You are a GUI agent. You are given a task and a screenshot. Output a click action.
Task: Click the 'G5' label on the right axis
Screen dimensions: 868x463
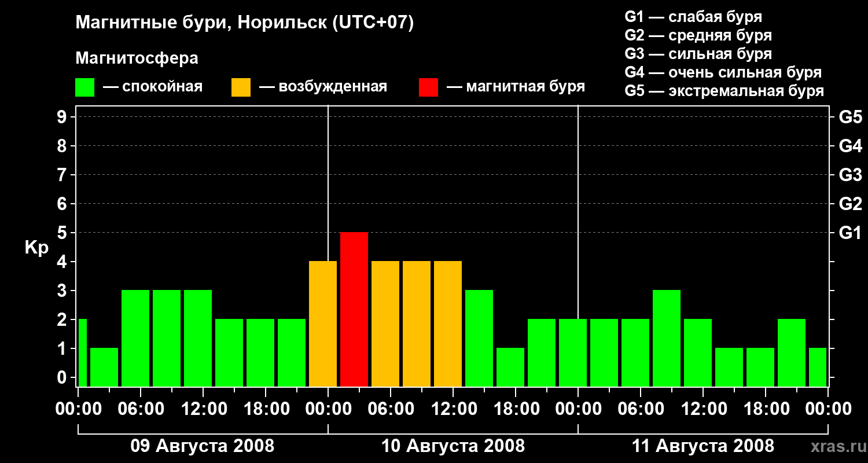[851, 117]
